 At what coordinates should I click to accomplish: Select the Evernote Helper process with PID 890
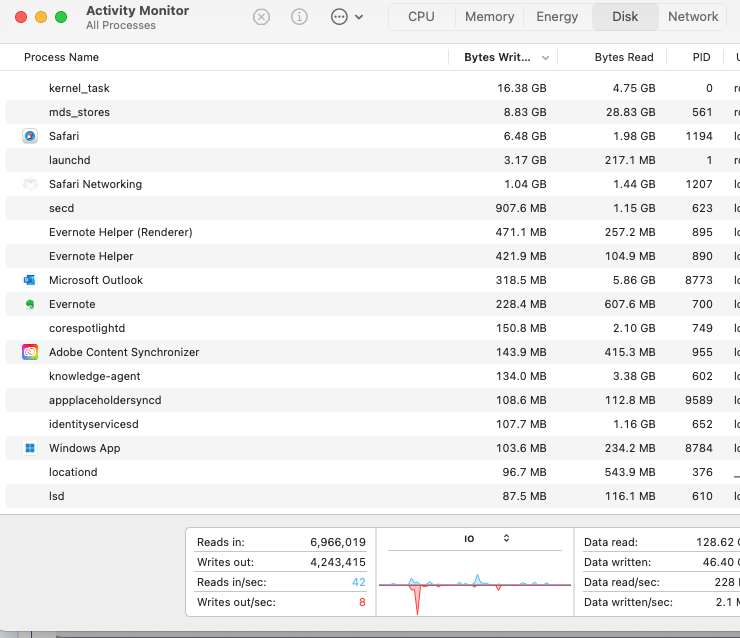click(x=370, y=256)
